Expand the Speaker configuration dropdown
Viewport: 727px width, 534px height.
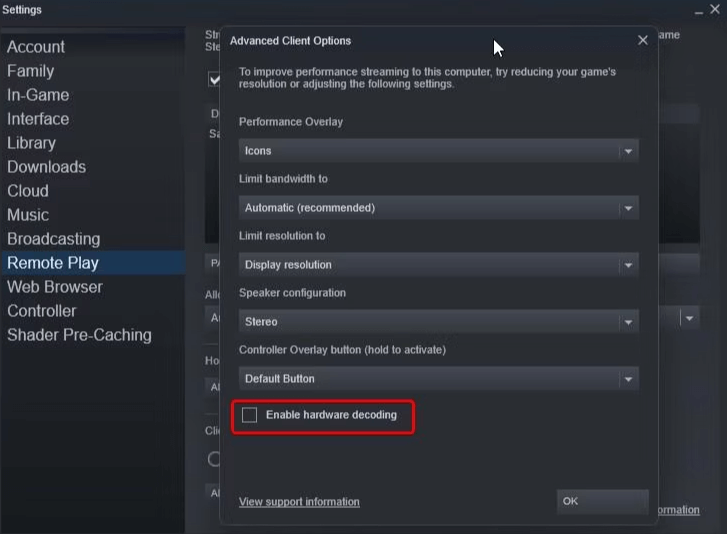click(439, 322)
